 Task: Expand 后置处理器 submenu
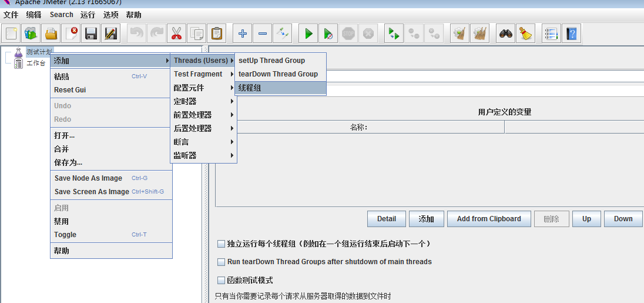[203, 129]
